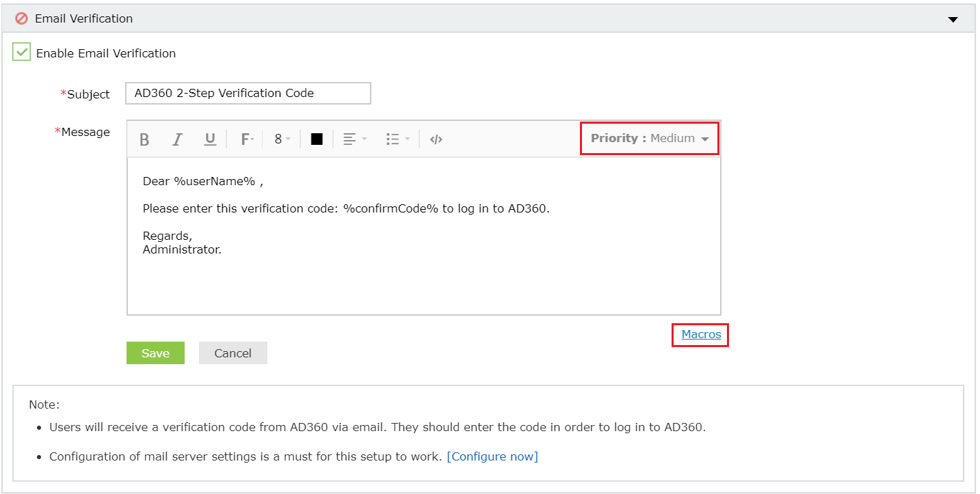Select the Priority label in the editor toolbar
The height and width of the screenshot is (494, 980).
coord(615,138)
